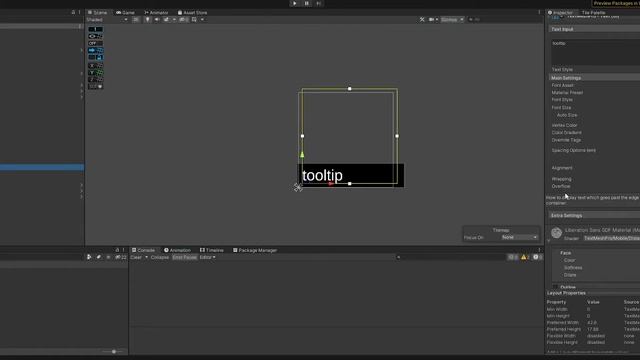
Task: Toggle Error Pause button
Action: pos(184,258)
